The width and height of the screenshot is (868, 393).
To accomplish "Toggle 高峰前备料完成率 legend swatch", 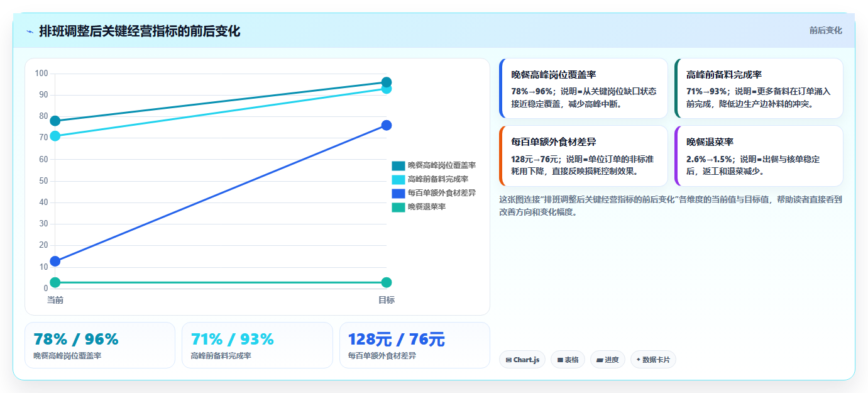I will point(398,179).
